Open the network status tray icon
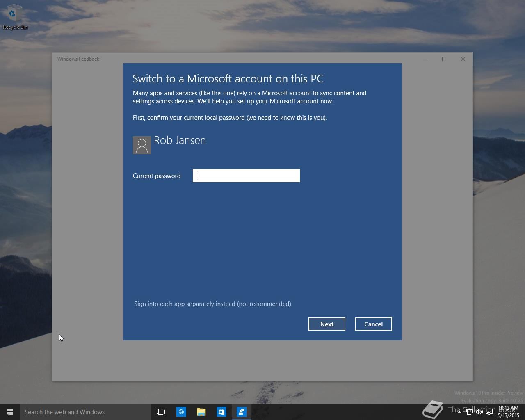 click(x=469, y=412)
